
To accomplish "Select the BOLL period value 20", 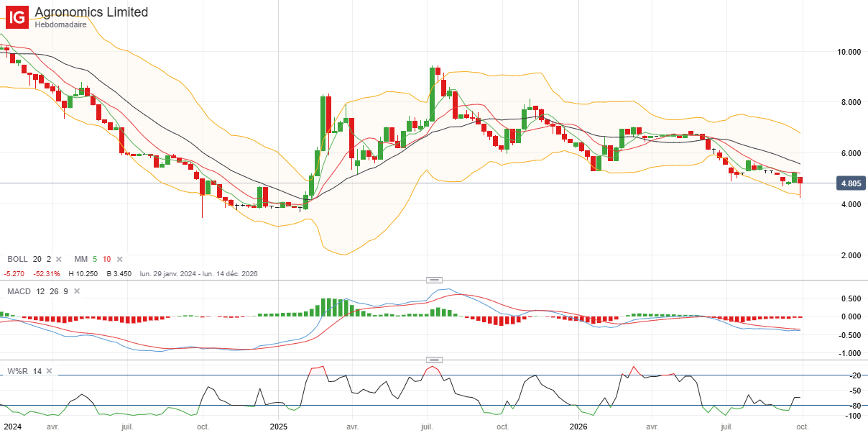I will pos(37,259).
